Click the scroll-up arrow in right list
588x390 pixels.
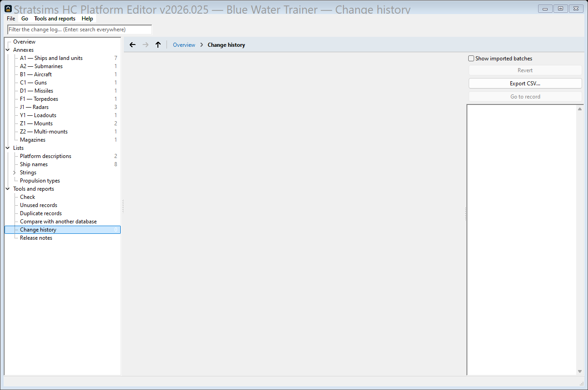tap(580, 109)
